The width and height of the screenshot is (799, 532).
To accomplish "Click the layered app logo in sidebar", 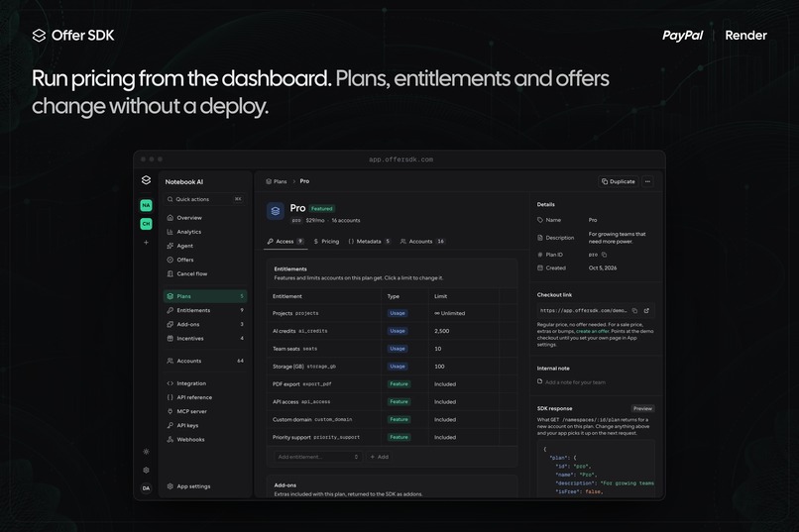I will (x=147, y=180).
